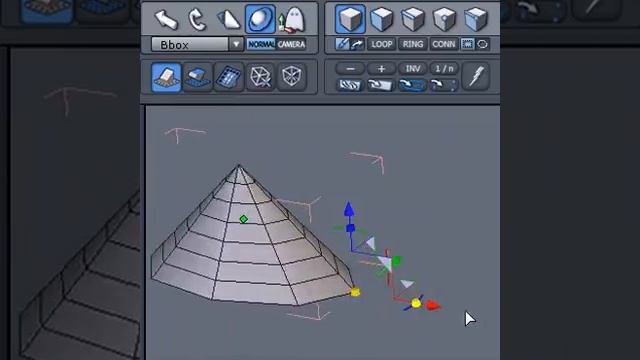
Task: Click the INV invert selection button
Action: pos(413,69)
